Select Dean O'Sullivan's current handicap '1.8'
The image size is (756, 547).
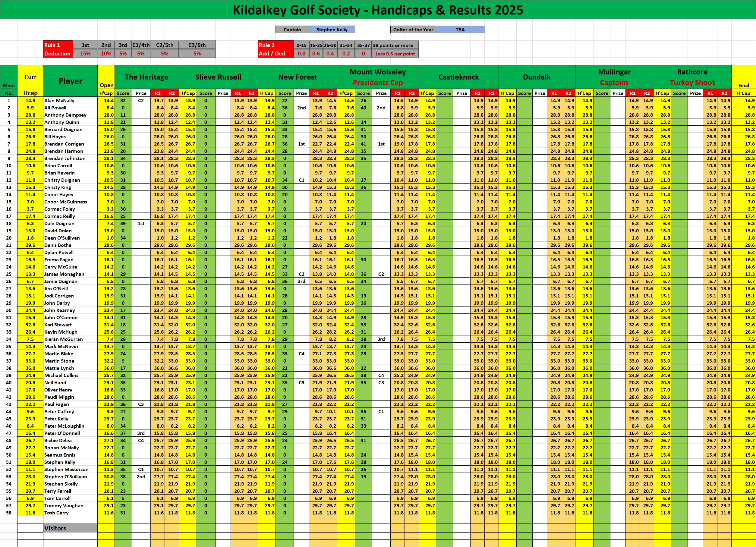pyautogui.click(x=30, y=238)
